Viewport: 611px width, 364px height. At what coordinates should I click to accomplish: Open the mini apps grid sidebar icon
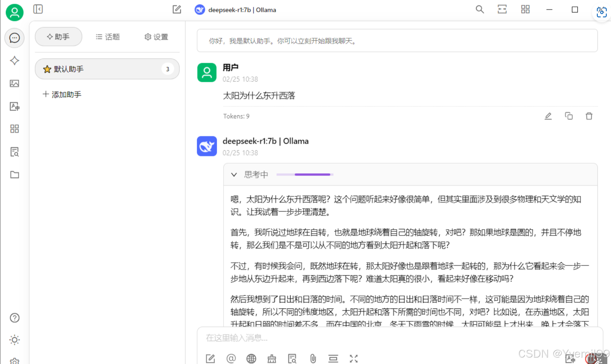[x=14, y=129]
